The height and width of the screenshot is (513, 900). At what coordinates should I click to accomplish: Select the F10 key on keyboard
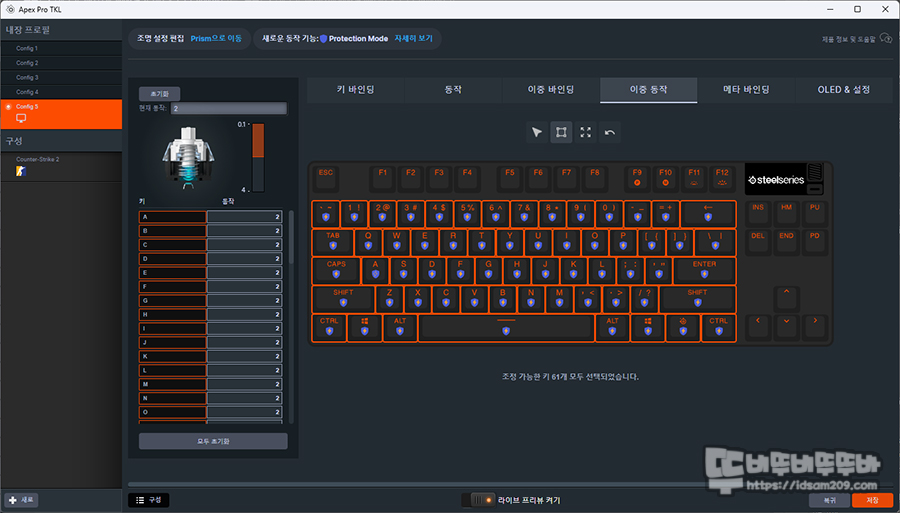pos(665,178)
